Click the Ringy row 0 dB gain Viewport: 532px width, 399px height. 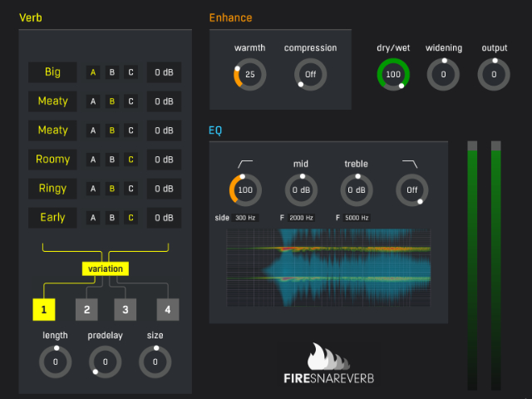[x=164, y=189]
